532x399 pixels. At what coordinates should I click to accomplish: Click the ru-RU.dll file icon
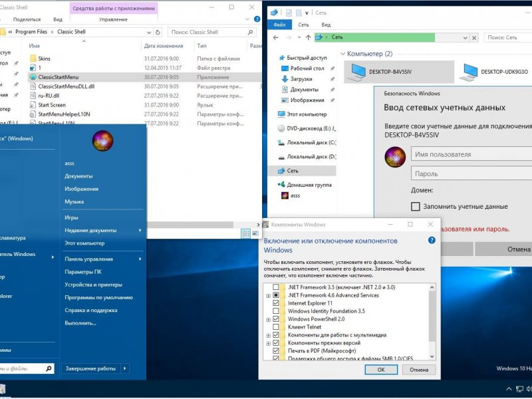pos(33,95)
